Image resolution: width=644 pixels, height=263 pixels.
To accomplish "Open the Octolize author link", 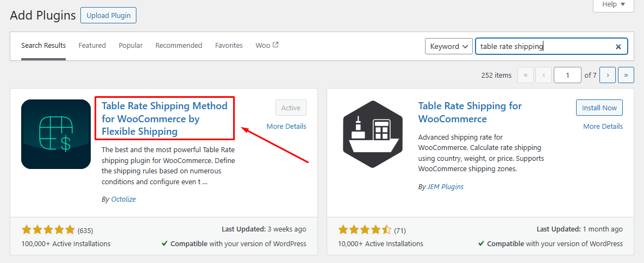I will (123, 199).
